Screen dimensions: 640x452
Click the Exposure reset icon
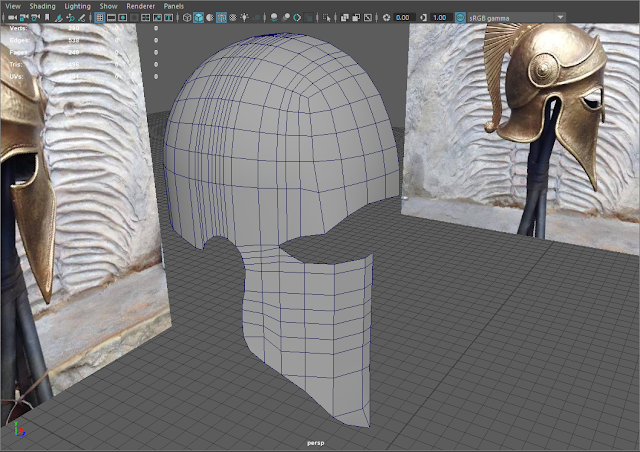click(x=387, y=18)
